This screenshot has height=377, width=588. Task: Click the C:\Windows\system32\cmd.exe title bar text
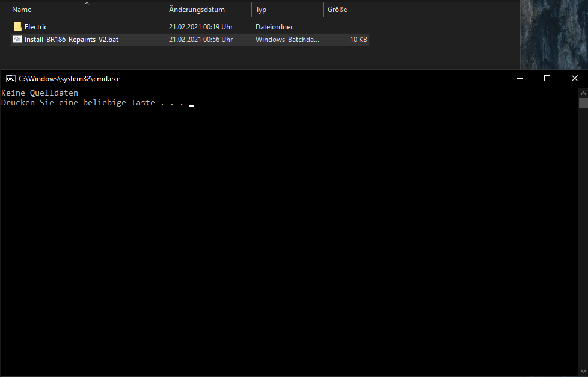pos(69,78)
